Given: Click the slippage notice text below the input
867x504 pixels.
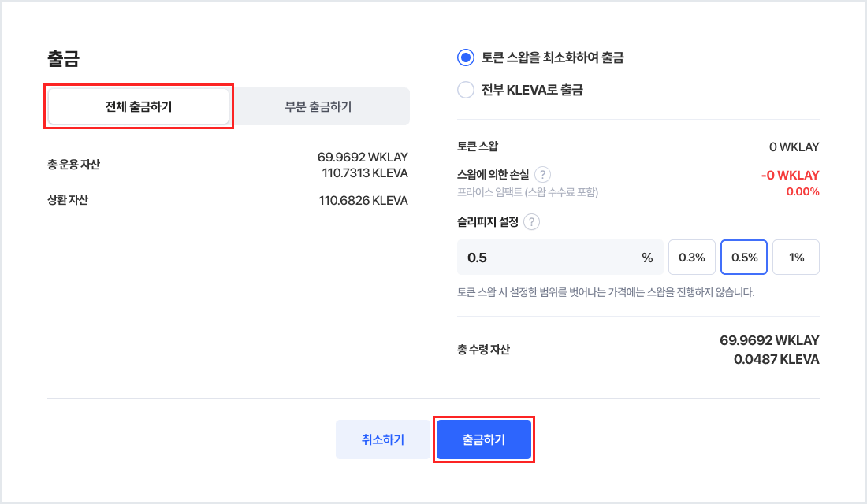Looking at the screenshot, I should 605,292.
